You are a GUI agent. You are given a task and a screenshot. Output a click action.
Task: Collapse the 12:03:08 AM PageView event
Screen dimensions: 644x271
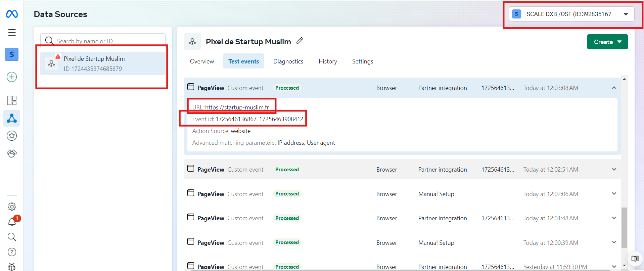614,88
